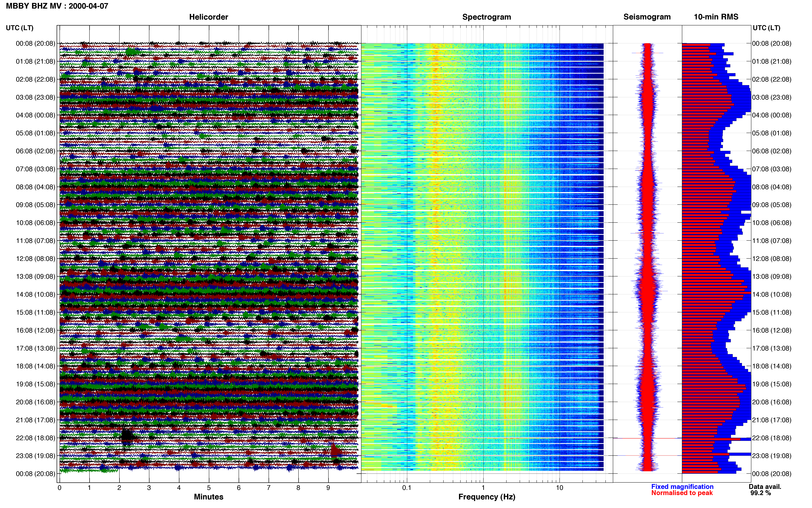Click the '09:08 (05:08)' label on the left axis

pyautogui.click(x=35, y=205)
